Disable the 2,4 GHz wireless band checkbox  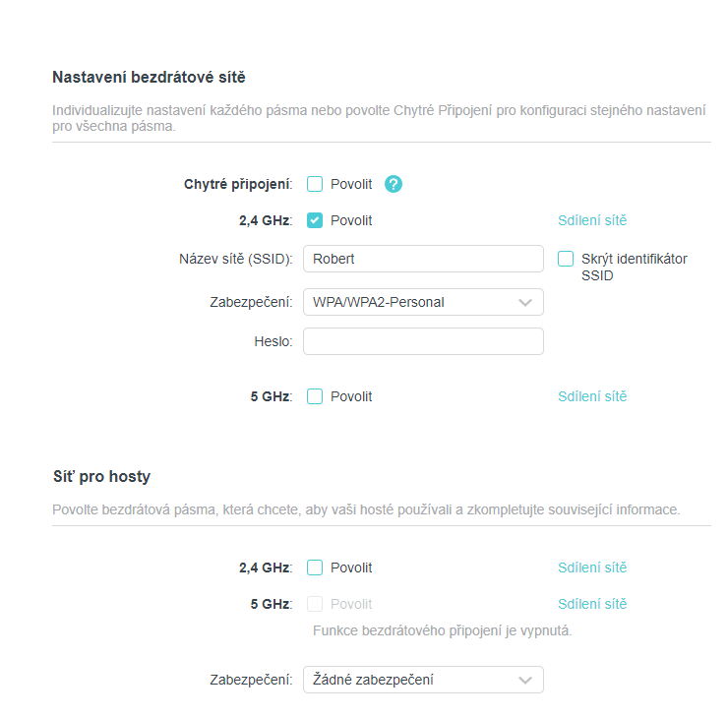315,220
